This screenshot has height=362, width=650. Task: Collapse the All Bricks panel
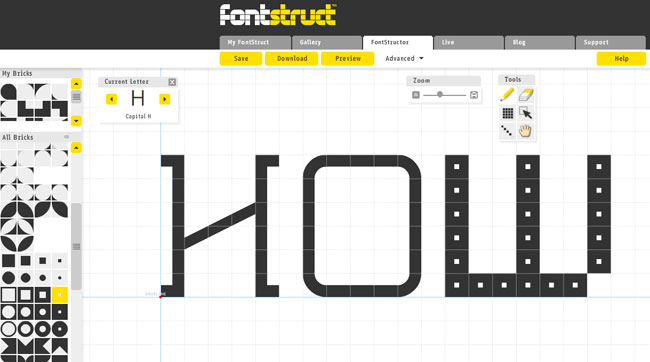66,137
